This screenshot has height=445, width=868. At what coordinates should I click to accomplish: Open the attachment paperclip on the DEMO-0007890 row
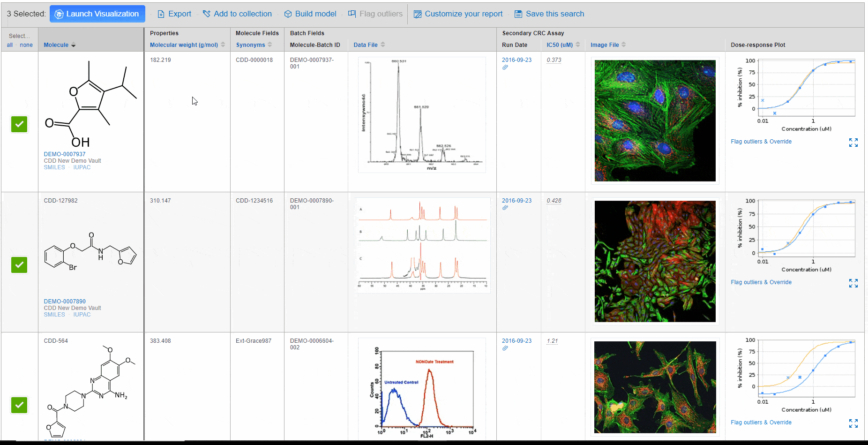(505, 208)
